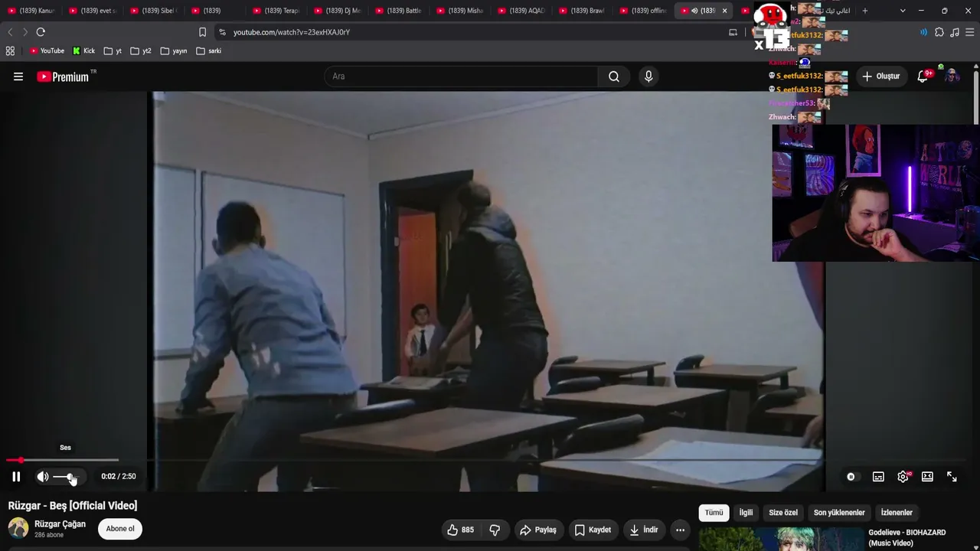980x551 pixels.
Task: Select the Tümü filter chip
Action: pyautogui.click(x=714, y=513)
